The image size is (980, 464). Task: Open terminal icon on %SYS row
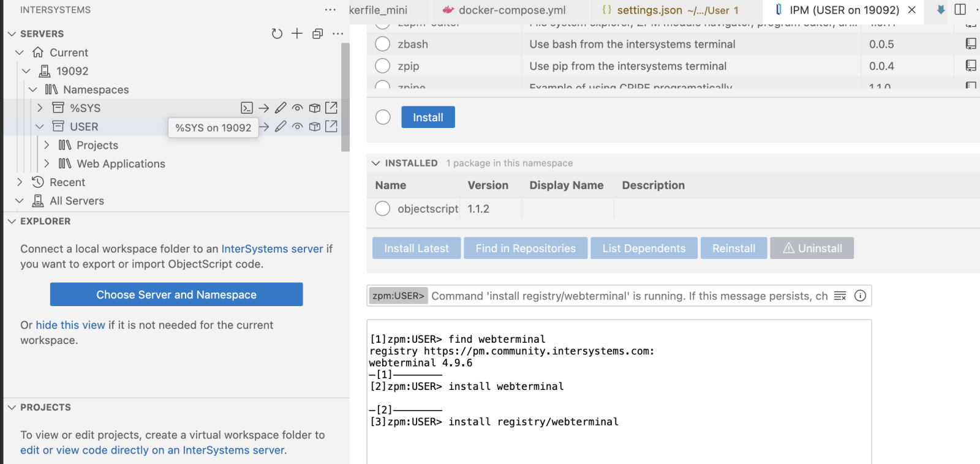tap(247, 108)
